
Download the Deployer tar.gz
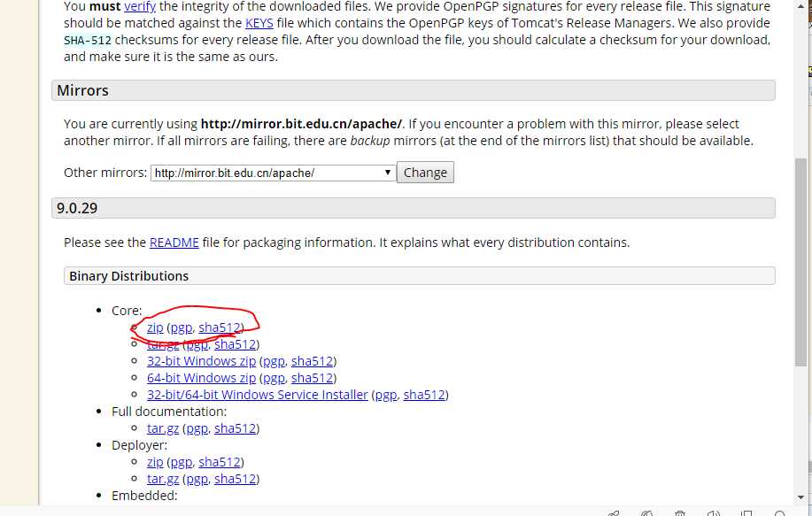pyautogui.click(x=163, y=479)
